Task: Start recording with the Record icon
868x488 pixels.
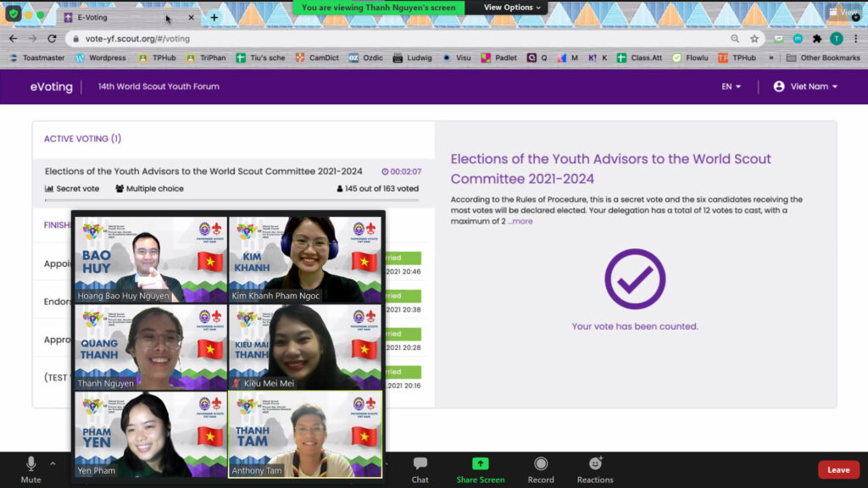Action: click(x=541, y=464)
